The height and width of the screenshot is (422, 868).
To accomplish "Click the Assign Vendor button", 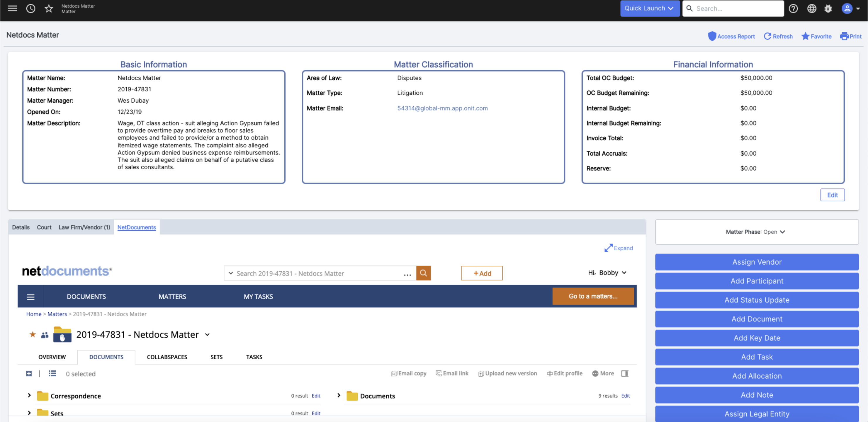I will point(757,262).
